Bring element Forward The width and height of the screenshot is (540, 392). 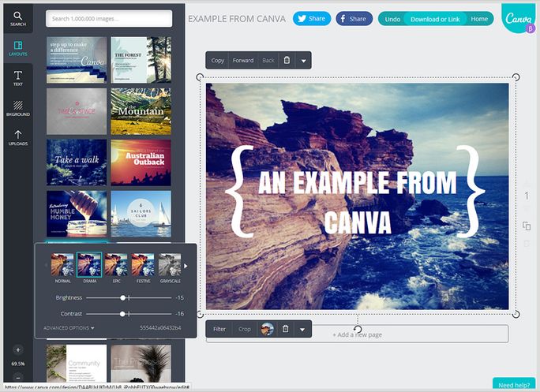[243, 60]
